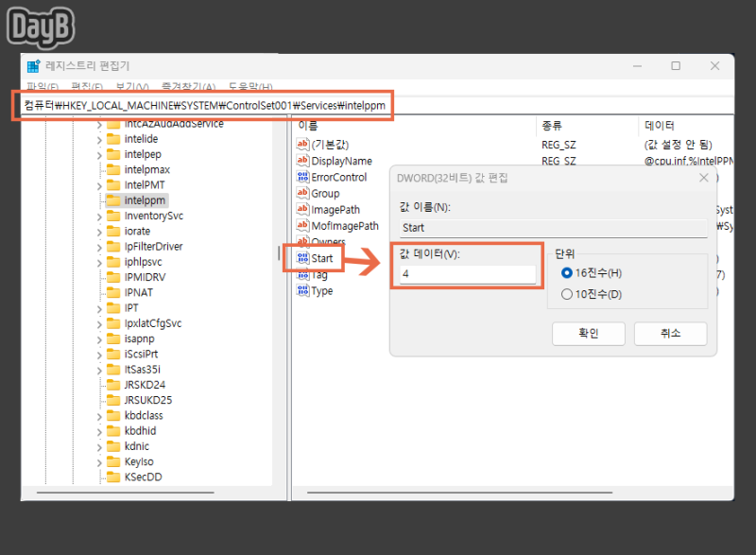
Task: Open the 보기(V) menu
Action: tap(132, 87)
